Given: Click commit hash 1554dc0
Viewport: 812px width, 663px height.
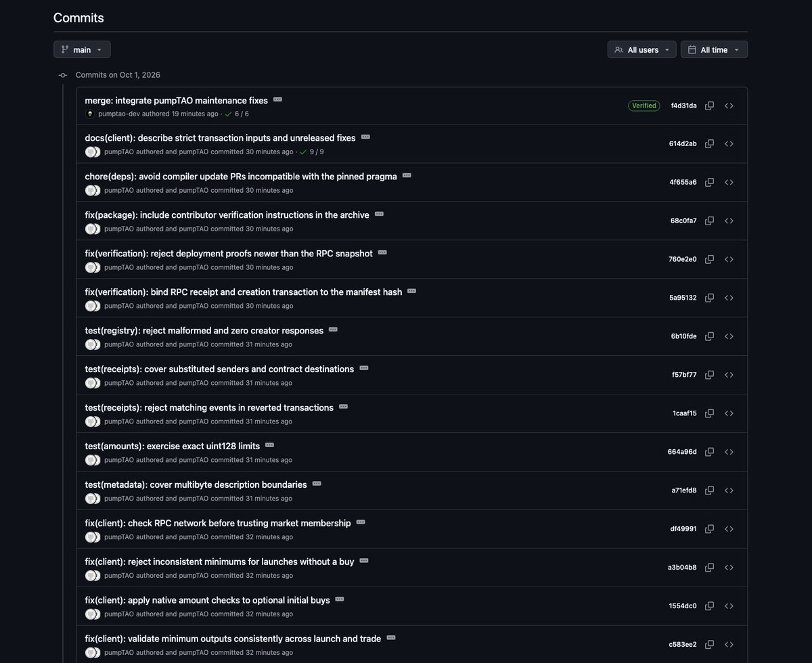Looking at the screenshot, I should pyautogui.click(x=683, y=606).
